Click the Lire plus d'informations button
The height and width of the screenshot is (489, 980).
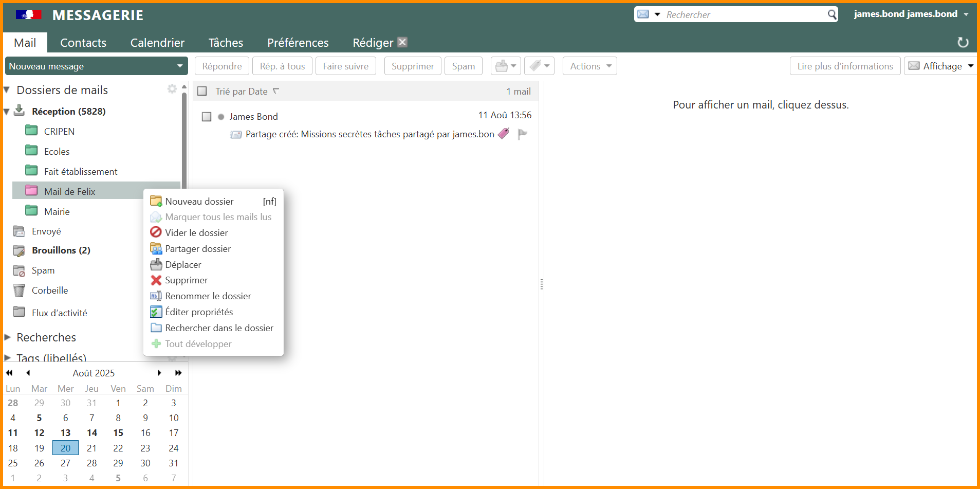pyautogui.click(x=844, y=66)
